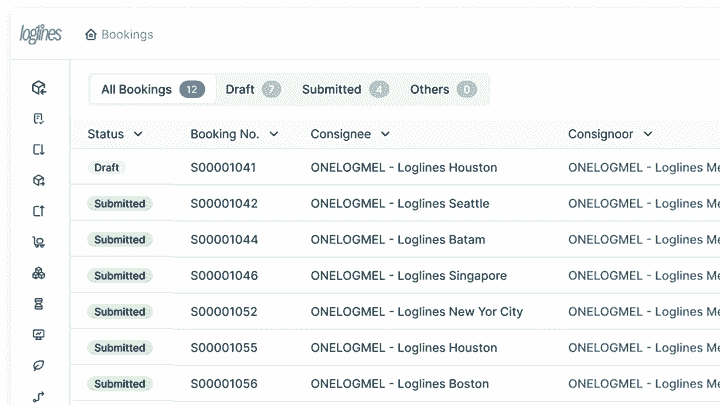
Task: Expand the Booking No. column dropdown
Action: [274, 134]
